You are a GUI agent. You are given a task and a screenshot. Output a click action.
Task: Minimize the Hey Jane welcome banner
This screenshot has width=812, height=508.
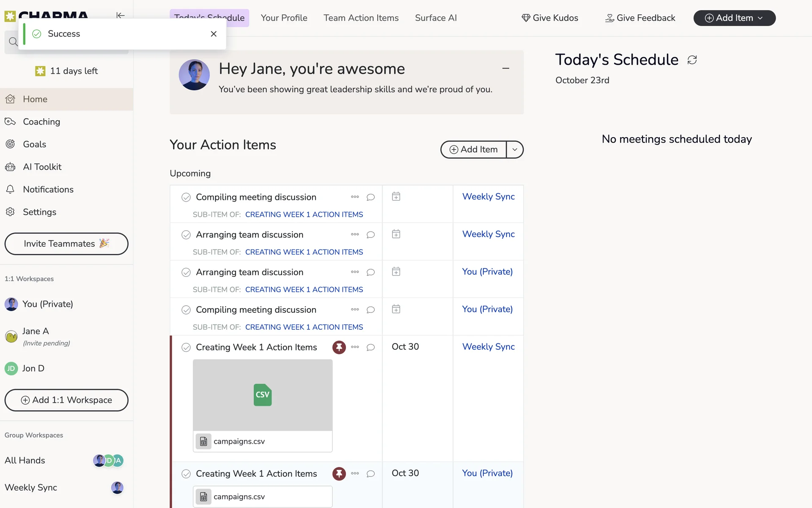pyautogui.click(x=505, y=68)
